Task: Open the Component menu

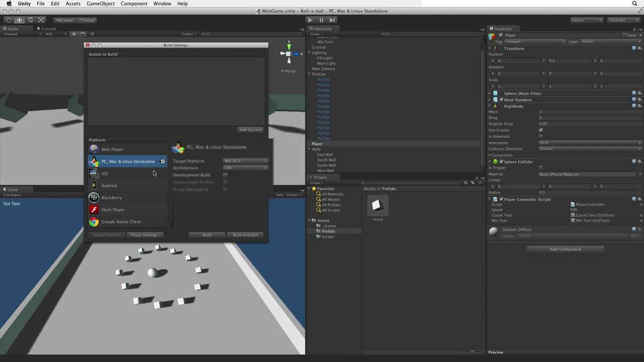Action: pyautogui.click(x=134, y=4)
